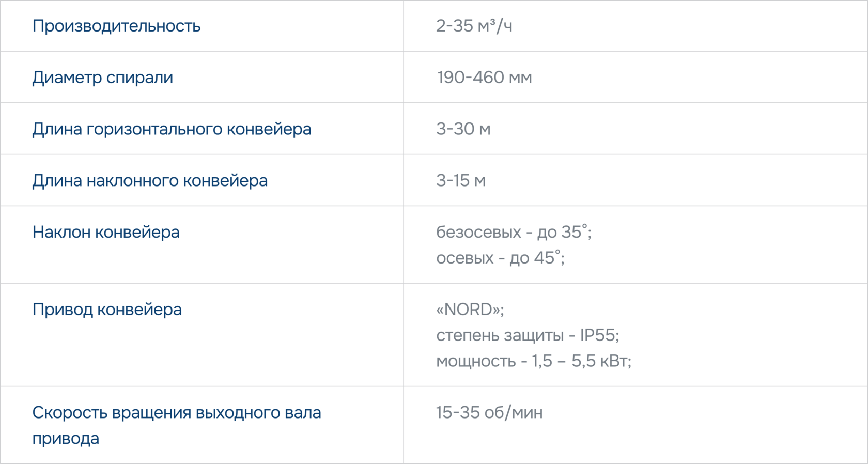Click the "Скорость вращения выходного вала" text
This screenshot has height=464, width=868.
[177, 413]
